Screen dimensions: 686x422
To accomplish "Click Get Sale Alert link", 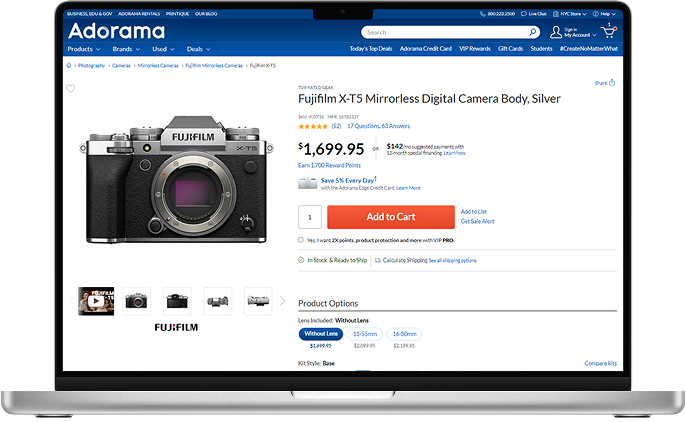I will [x=477, y=222].
